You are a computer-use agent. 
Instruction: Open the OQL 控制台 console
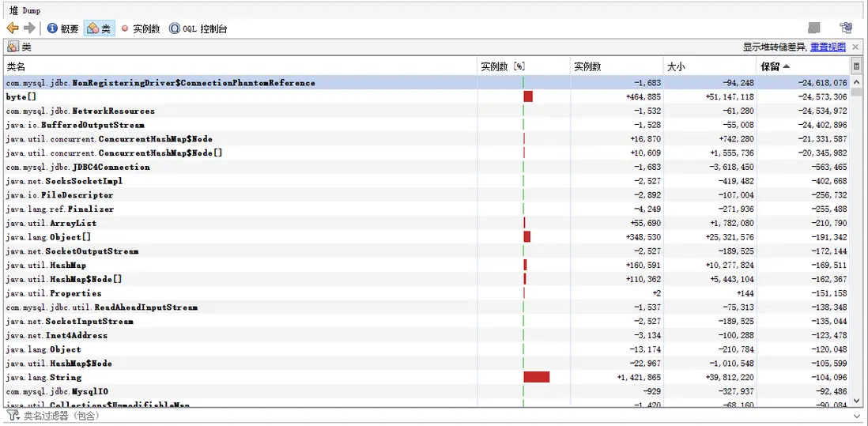click(198, 28)
